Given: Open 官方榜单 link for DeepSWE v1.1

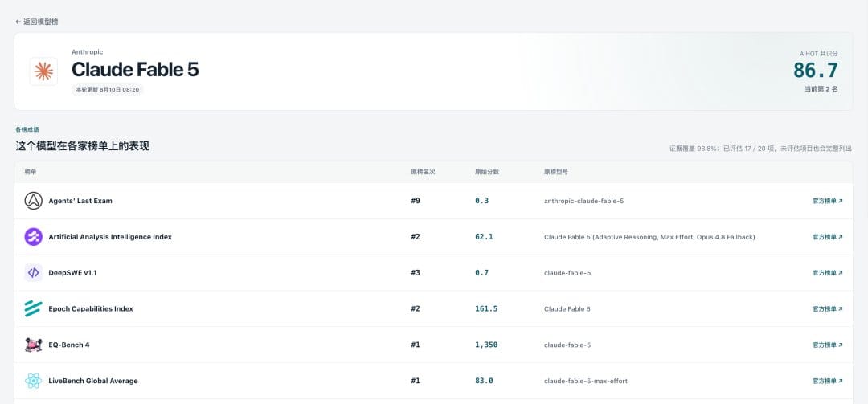Looking at the screenshot, I should [828, 273].
